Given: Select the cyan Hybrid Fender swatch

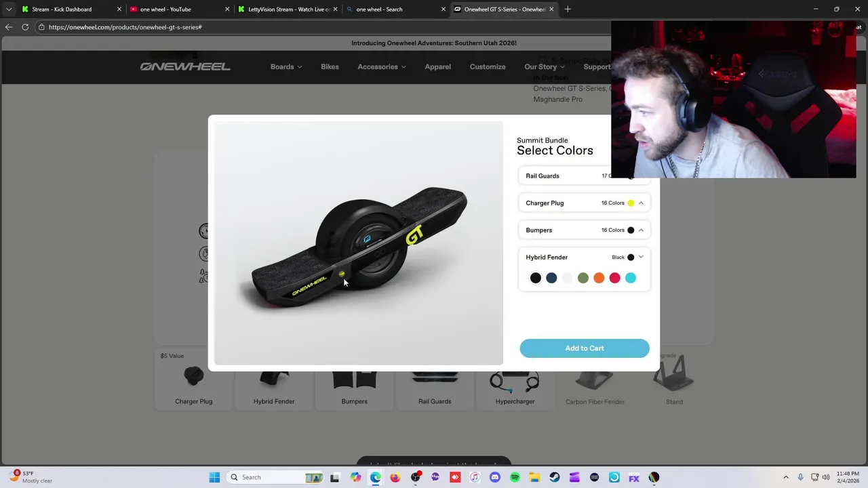Looking at the screenshot, I should [x=631, y=278].
